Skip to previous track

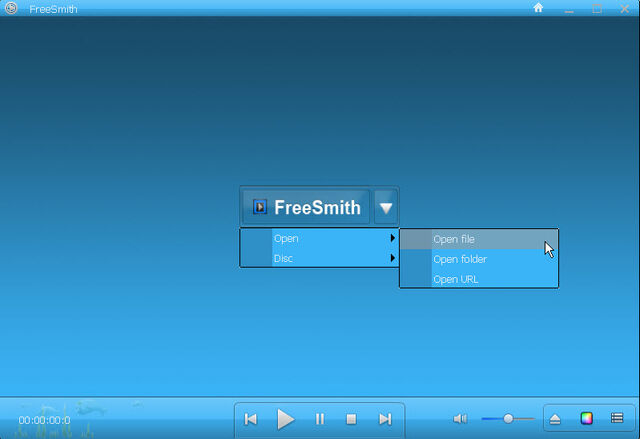click(251, 419)
